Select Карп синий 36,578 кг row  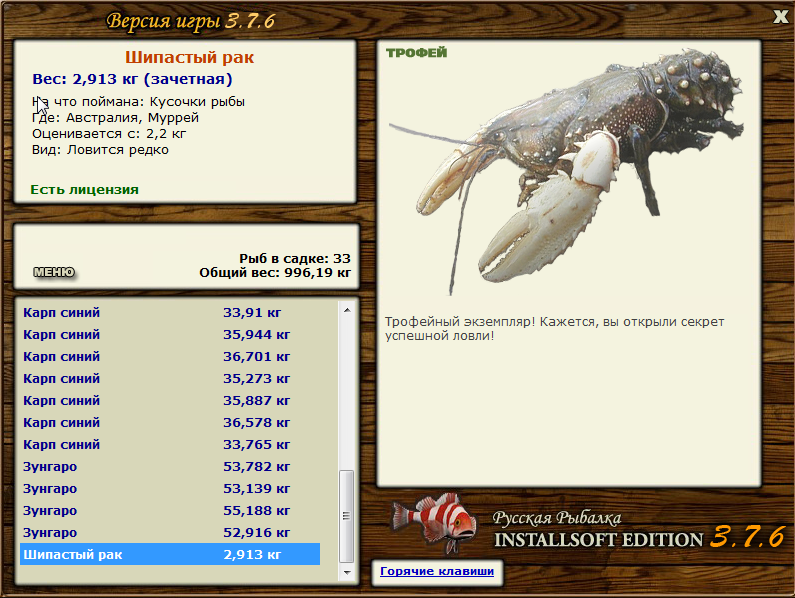point(170,423)
